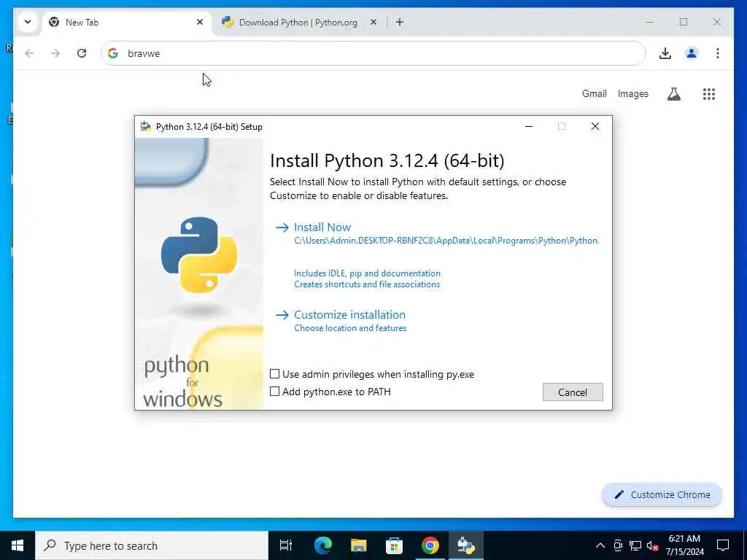
Task: Click the Google icon in address bar
Action: point(113,53)
